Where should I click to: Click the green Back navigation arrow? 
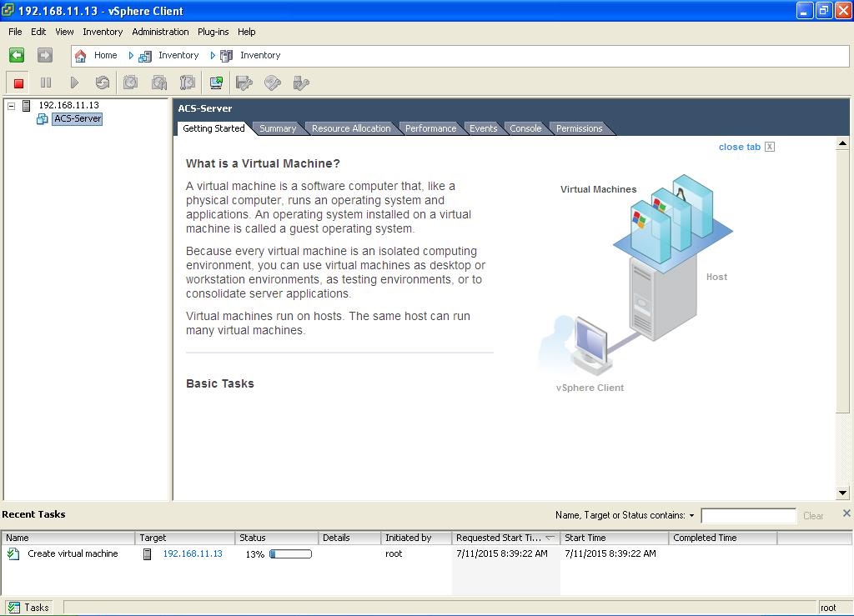pyautogui.click(x=17, y=55)
